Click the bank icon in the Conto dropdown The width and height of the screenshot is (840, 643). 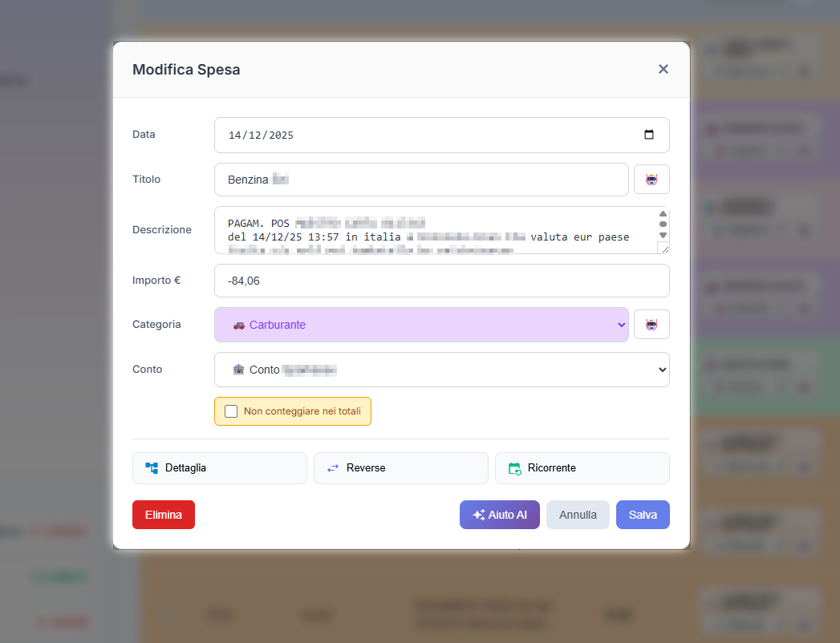pyautogui.click(x=238, y=370)
